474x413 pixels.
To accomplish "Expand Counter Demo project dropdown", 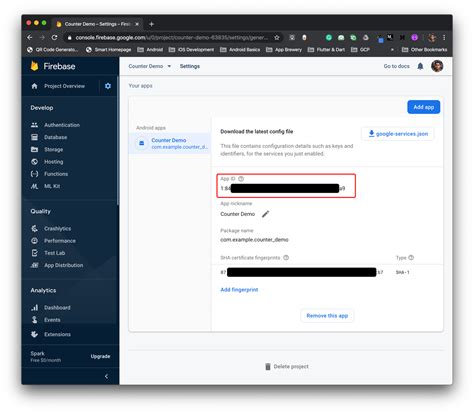I will click(150, 66).
